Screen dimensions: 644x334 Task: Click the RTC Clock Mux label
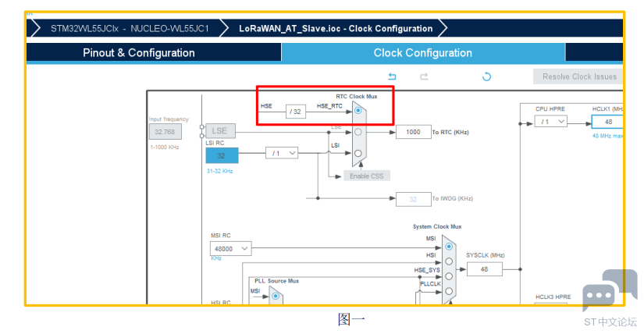point(357,97)
